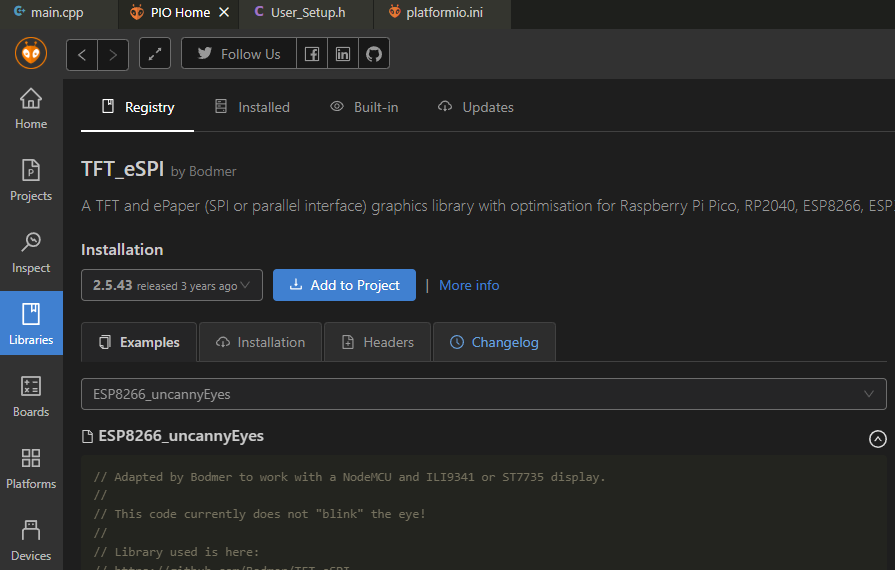Collapse the ESP8266_uncannyEyes code section
Viewport: 895px width, 570px height.
coord(877,438)
